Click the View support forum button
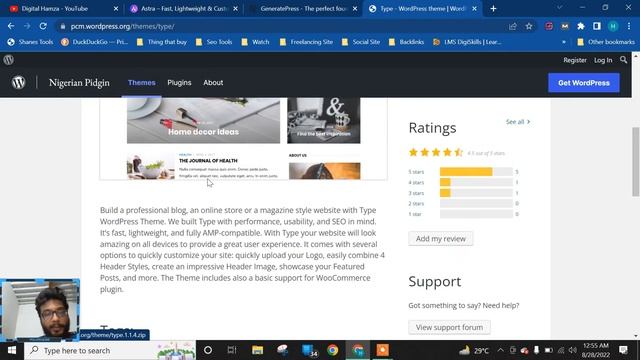640x360 pixels. 449,327
